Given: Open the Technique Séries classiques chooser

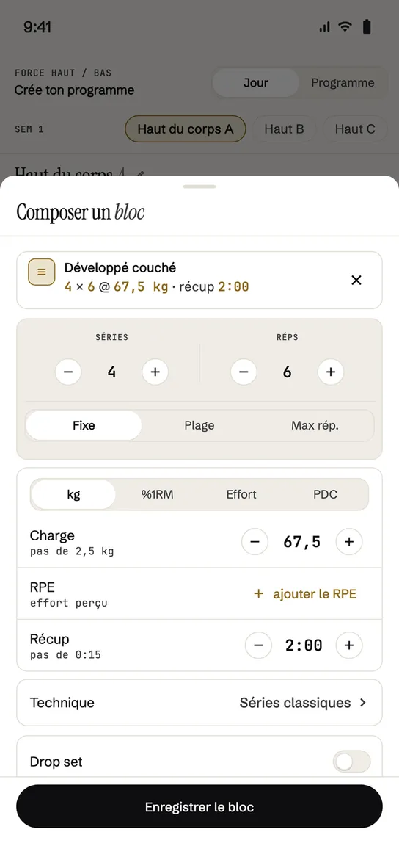Looking at the screenshot, I should click(x=199, y=703).
